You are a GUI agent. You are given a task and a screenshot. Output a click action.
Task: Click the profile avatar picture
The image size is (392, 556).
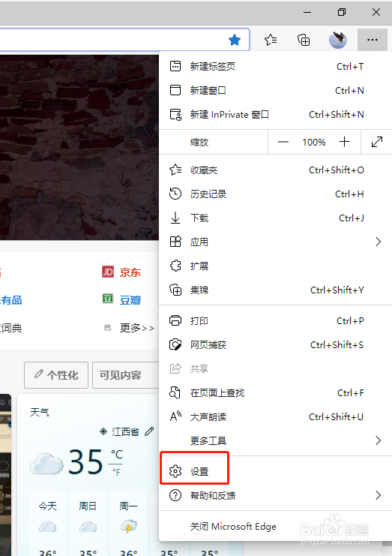338,40
